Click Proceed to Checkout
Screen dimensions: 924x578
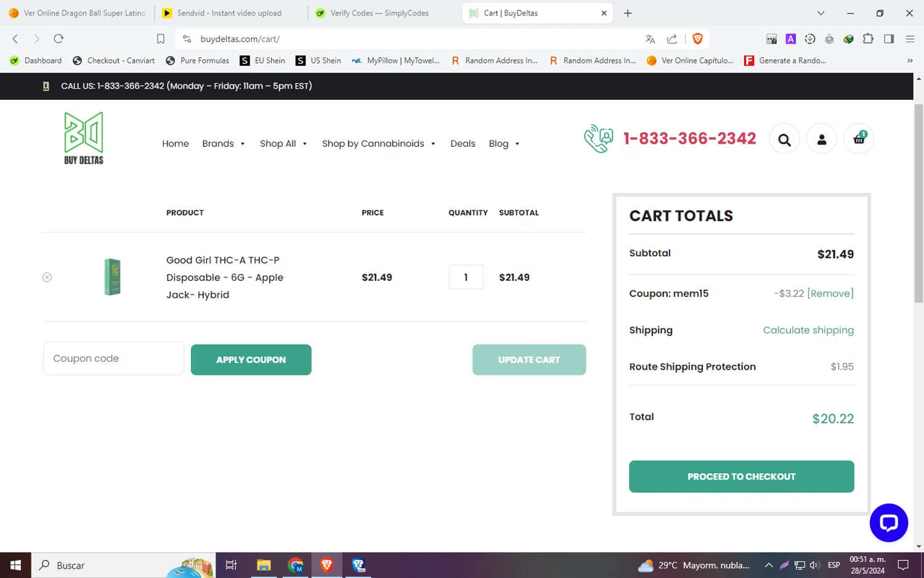click(x=741, y=476)
